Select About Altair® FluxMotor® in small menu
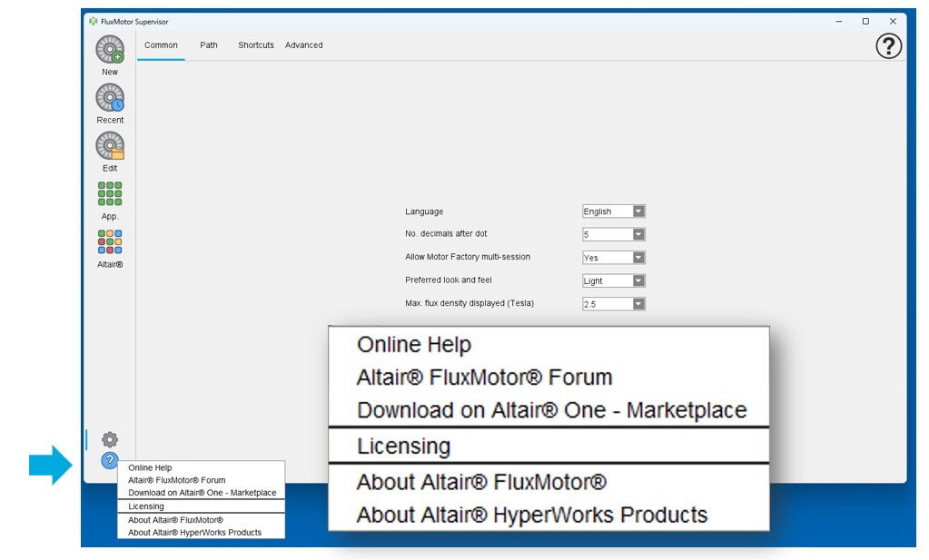Viewport: 929px width, 560px height. click(175, 520)
